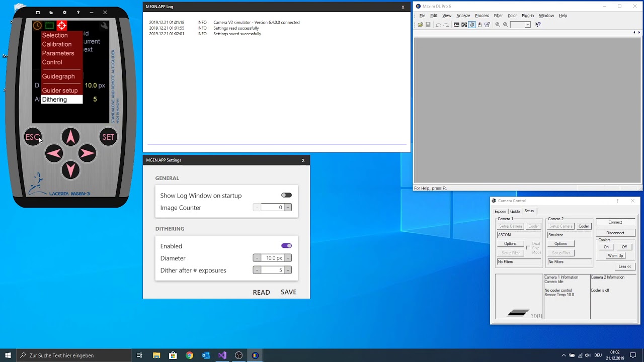Switch to the Expose tab in Camera Control
The width and height of the screenshot is (644, 362).
(x=500, y=211)
